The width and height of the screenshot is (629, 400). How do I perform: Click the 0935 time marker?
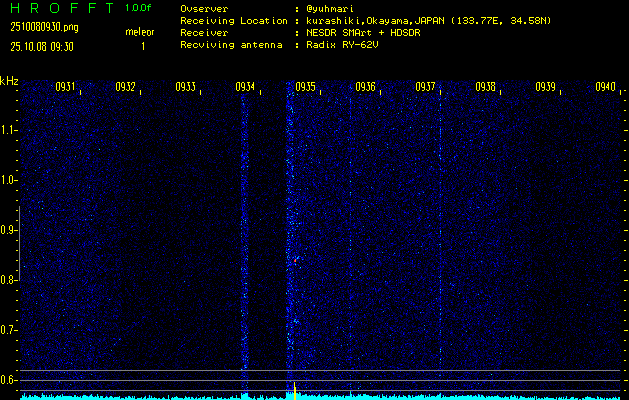[x=305, y=87]
